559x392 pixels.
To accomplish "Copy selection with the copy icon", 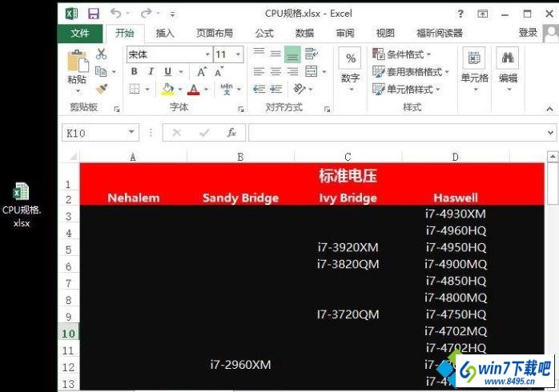I will pyautogui.click(x=101, y=71).
